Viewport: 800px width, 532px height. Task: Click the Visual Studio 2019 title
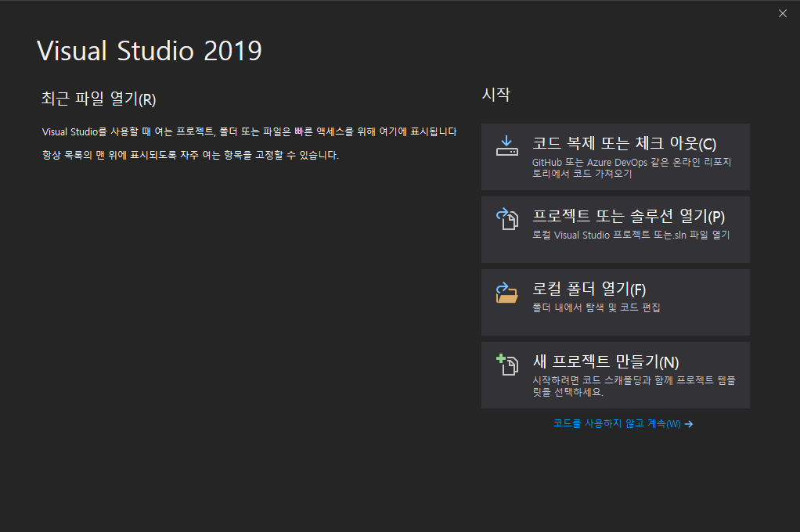point(150,51)
